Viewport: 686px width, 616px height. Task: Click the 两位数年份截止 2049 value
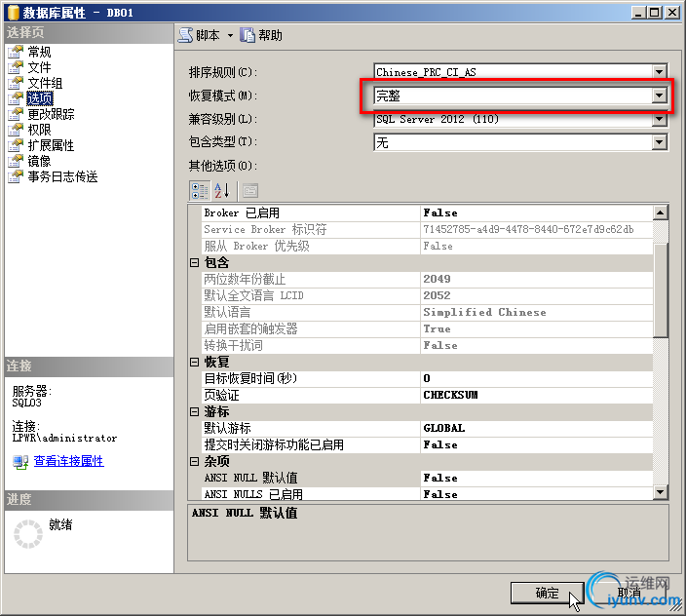(536, 279)
